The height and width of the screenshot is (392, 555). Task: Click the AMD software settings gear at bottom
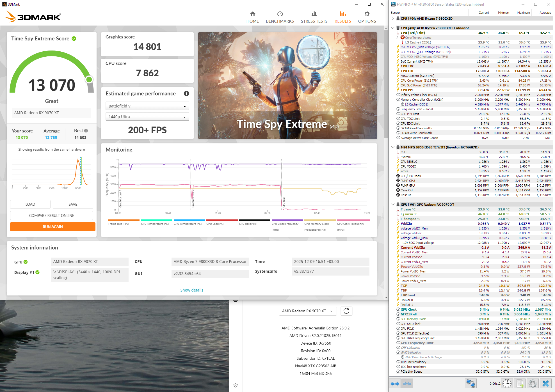pos(236,385)
